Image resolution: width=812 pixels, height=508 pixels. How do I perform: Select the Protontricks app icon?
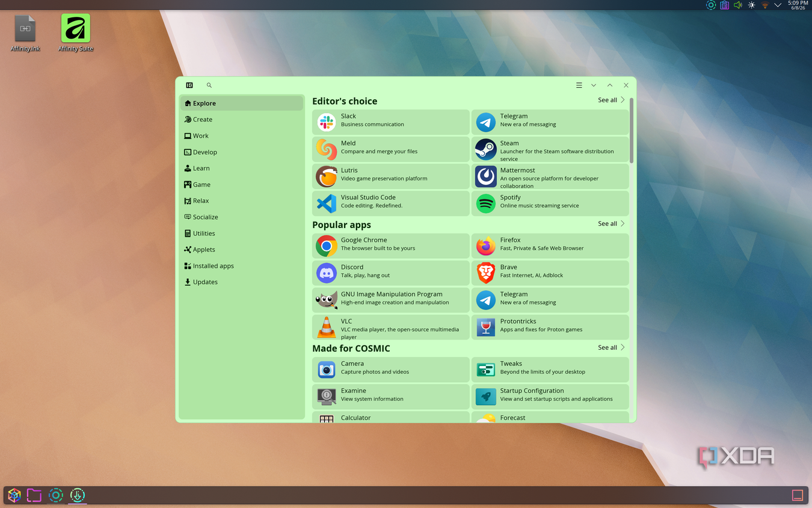pyautogui.click(x=485, y=327)
